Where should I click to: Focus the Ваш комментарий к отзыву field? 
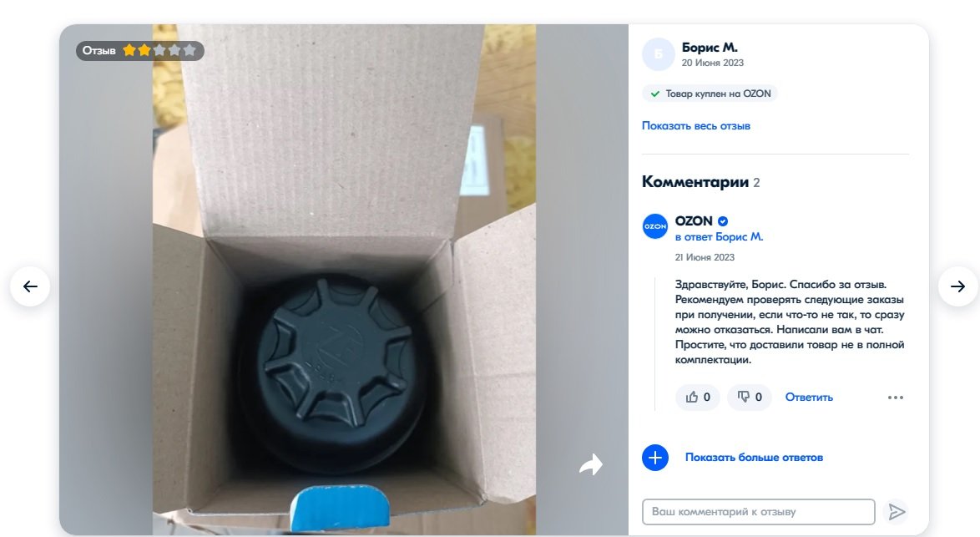click(x=758, y=512)
